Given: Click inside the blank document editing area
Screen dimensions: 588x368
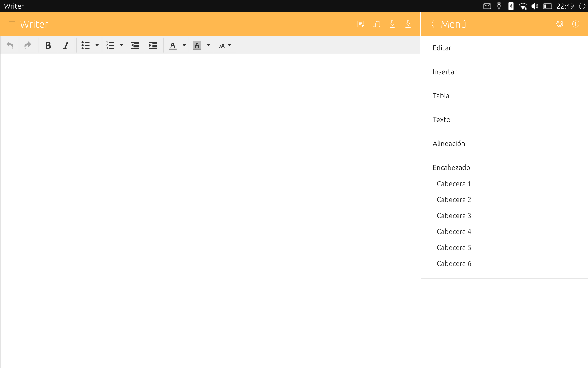Looking at the screenshot, I should (x=210, y=211).
